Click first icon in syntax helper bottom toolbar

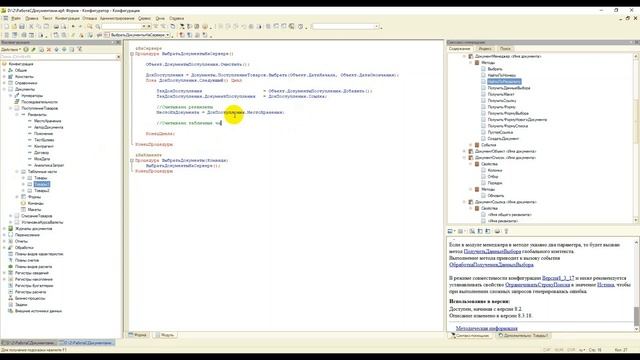click(450, 231)
